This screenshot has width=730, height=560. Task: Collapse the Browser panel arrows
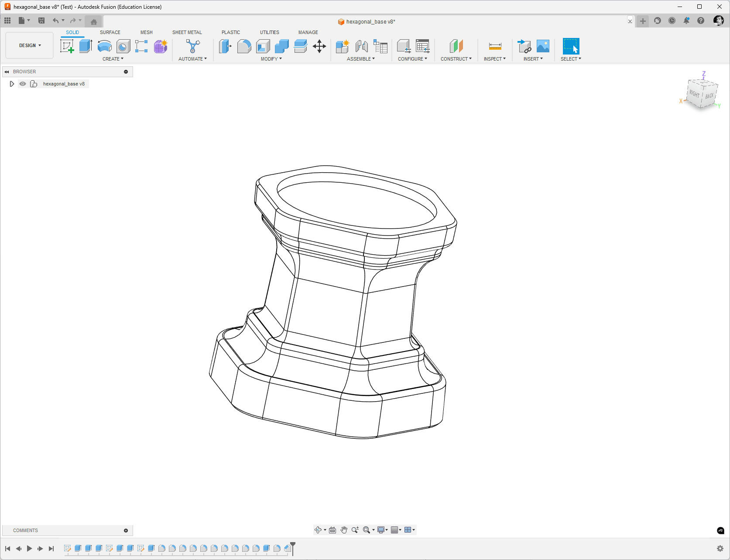pos(7,72)
